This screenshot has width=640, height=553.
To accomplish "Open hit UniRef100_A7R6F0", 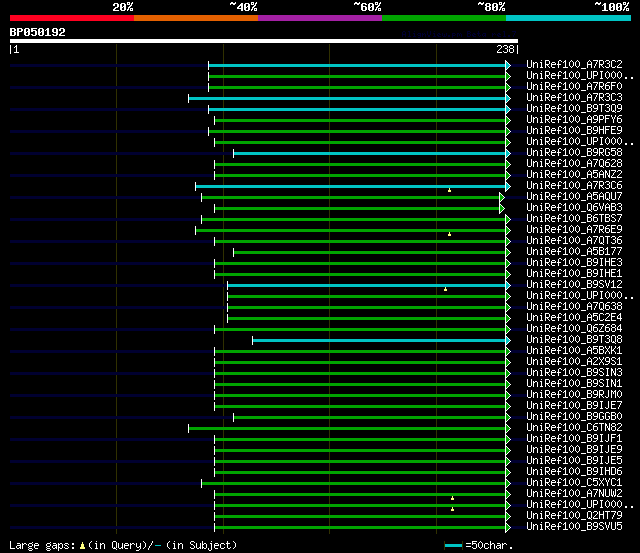I will pos(574,87).
